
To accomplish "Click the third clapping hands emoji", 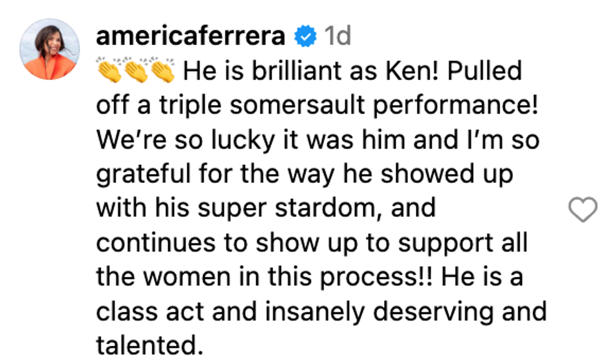I will pos(162,72).
